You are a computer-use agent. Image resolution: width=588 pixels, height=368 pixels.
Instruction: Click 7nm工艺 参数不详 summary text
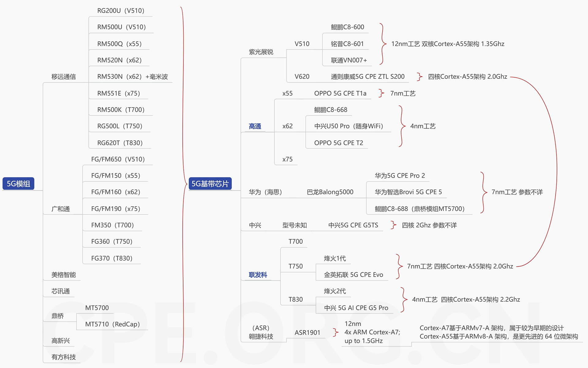click(x=517, y=192)
